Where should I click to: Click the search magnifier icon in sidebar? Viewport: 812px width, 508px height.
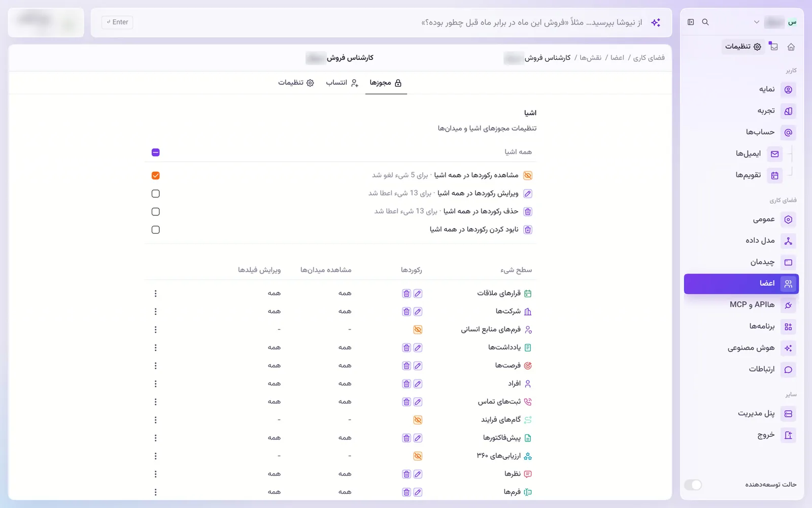coord(705,22)
